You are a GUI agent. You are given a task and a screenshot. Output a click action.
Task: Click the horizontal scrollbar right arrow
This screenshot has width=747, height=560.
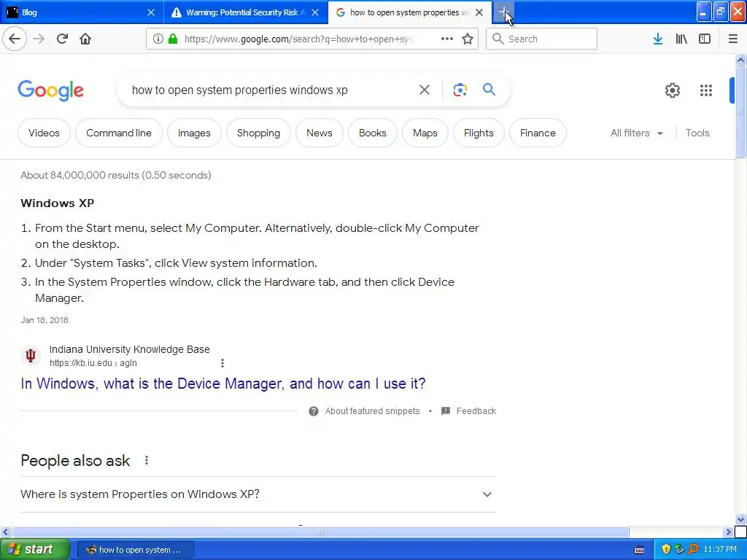click(729, 532)
